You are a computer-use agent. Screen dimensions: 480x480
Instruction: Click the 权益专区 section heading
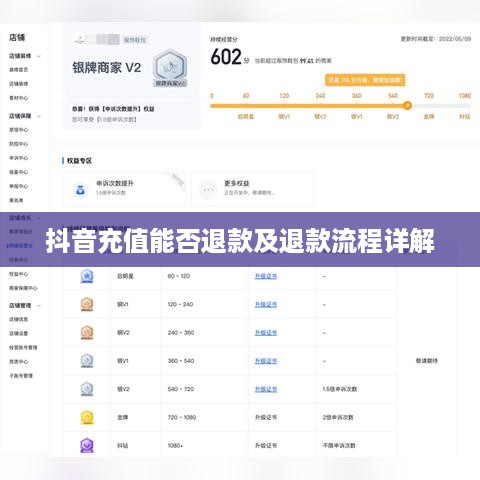79,161
